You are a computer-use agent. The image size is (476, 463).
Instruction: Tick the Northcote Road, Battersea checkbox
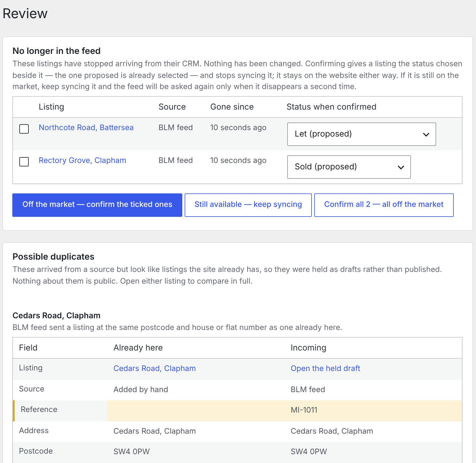click(24, 129)
